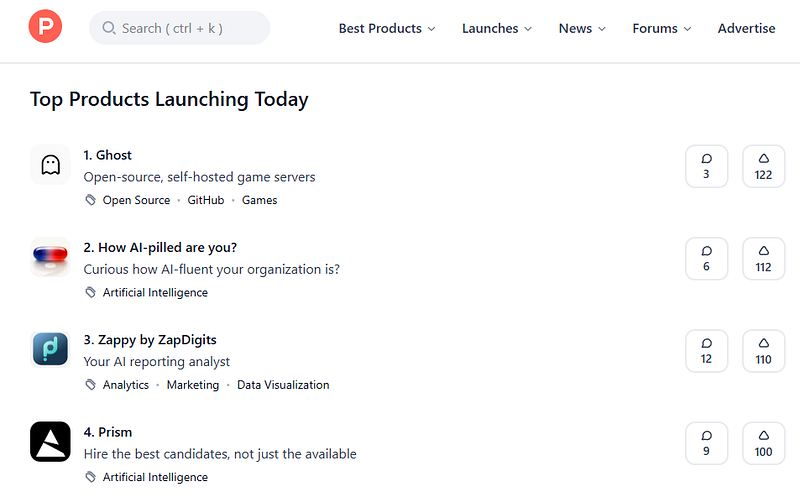Go to the Advertise page

tap(746, 29)
